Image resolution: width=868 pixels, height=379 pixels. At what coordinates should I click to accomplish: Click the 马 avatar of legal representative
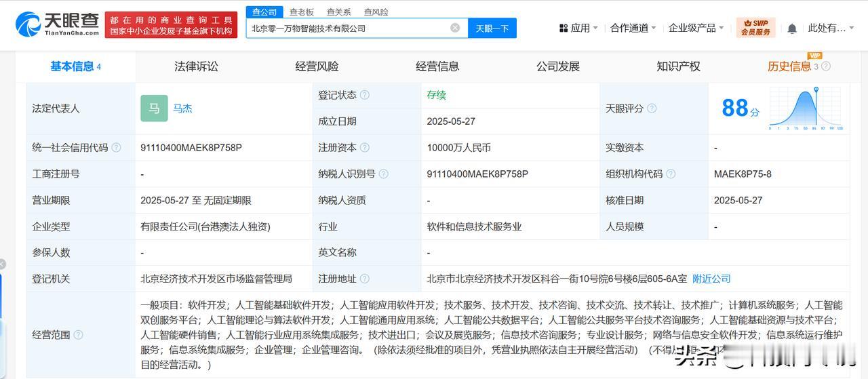tap(154, 108)
